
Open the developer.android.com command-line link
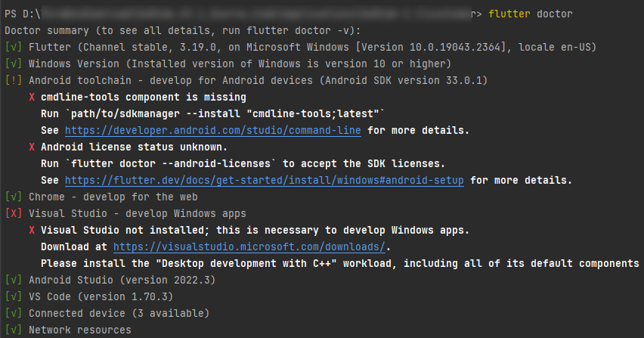[212, 130]
